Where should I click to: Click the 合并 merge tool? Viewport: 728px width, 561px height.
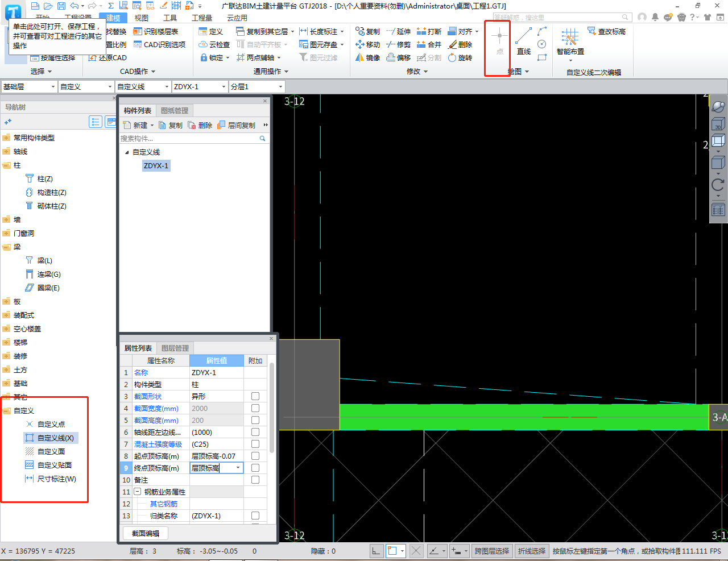point(429,44)
